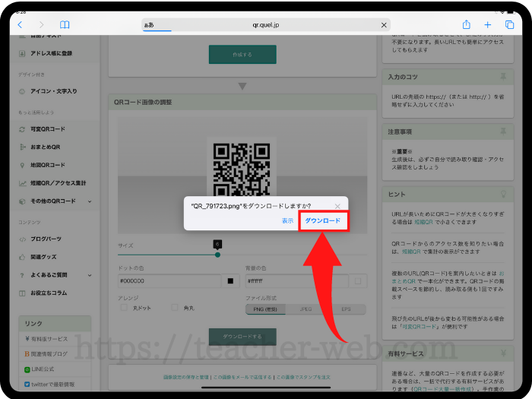Click the yen icon on 有料サービス panel
The height and width of the screenshot is (399, 532).
(x=503, y=353)
